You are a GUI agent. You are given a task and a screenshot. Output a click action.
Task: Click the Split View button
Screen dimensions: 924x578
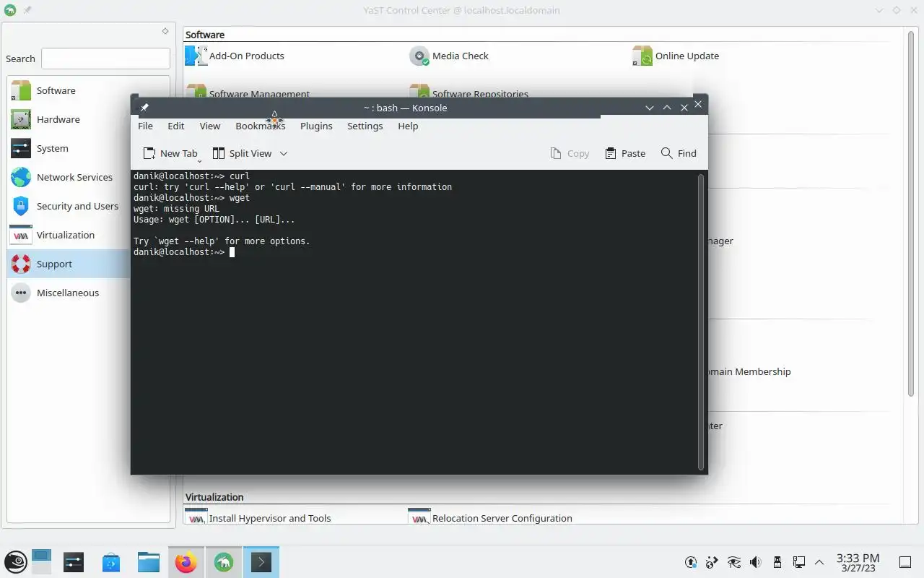[242, 153]
